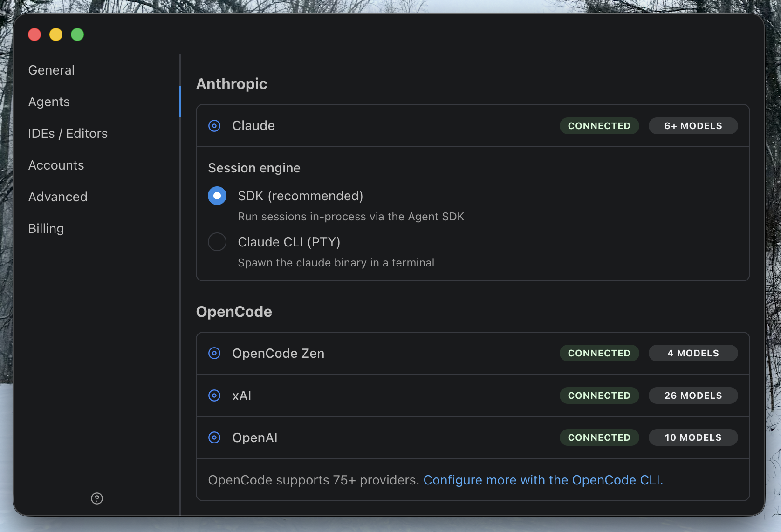The width and height of the screenshot is (781, 532).
Task: Click the Claude provider name
Action: (253, 126)
